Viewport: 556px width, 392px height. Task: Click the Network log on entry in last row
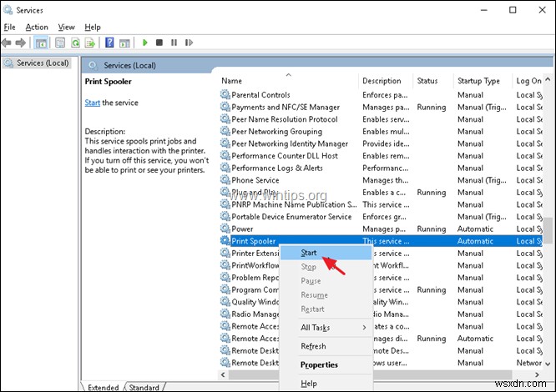(x=528, y=363)
